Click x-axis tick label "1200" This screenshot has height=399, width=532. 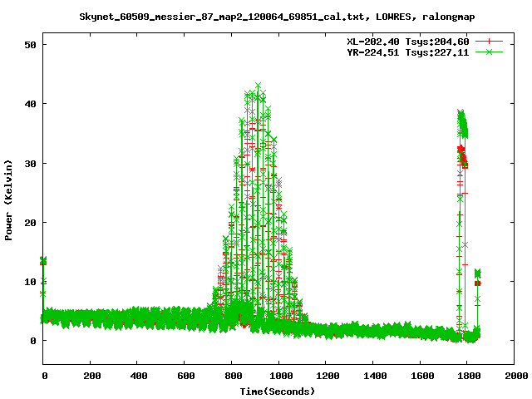[x=328, y=376]
